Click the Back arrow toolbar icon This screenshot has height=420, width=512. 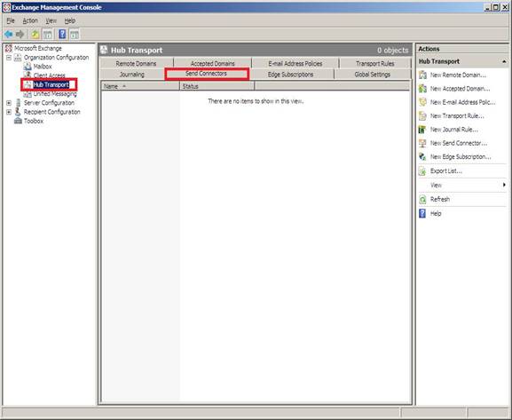9,34
